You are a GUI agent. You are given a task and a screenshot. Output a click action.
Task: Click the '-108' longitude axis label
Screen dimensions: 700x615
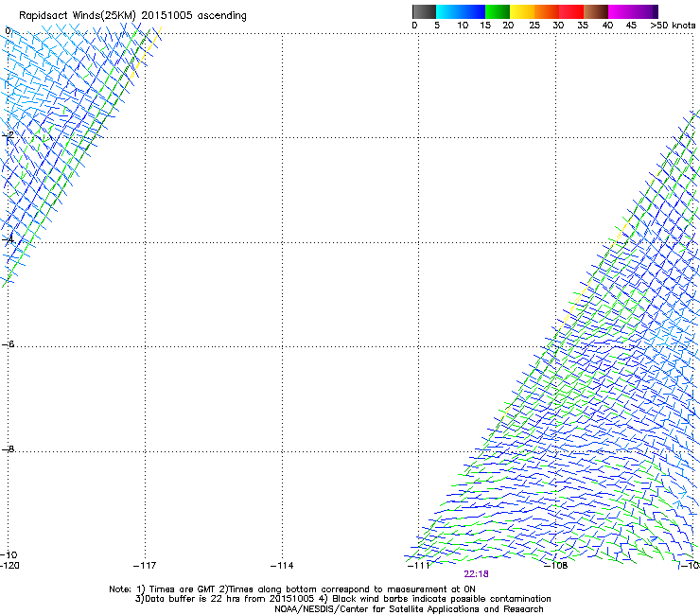coord(556,566)
